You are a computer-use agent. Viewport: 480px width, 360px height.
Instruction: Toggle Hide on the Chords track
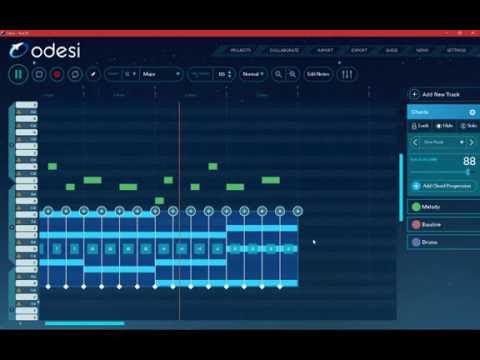point(445,126)
